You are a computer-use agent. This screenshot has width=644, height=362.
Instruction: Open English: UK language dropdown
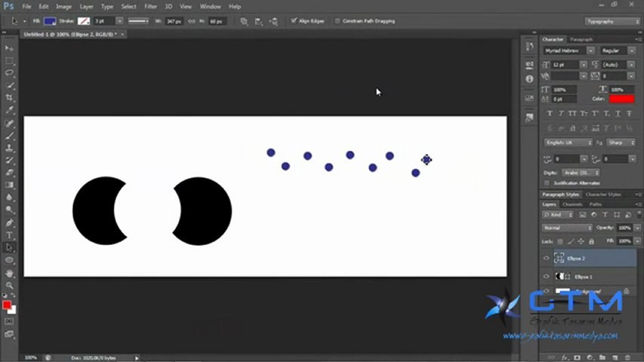pos(569,143)
